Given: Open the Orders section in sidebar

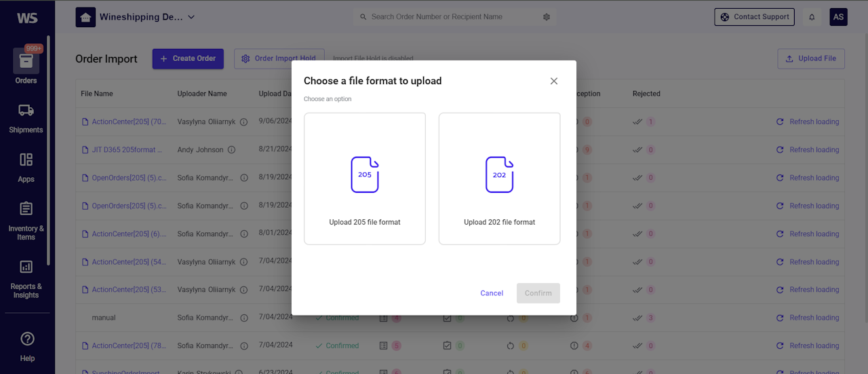Looking at the screenshot, I should click(26, 67).
